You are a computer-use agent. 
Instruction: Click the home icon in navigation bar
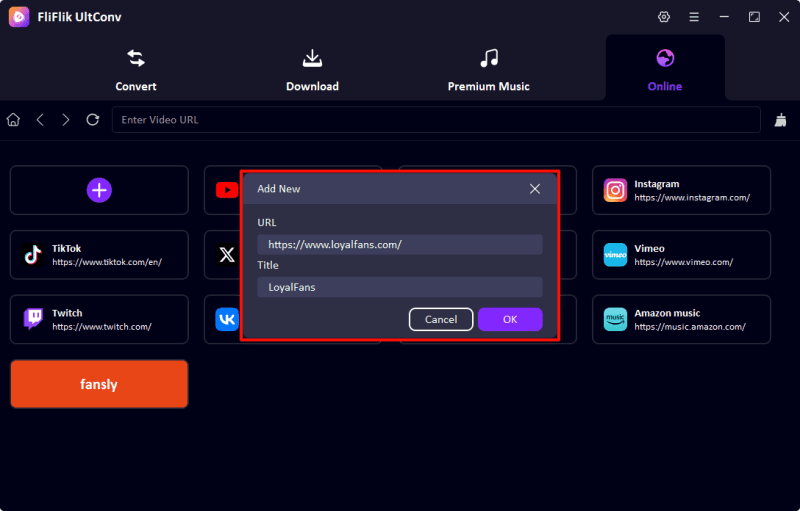tap(13, 120)
